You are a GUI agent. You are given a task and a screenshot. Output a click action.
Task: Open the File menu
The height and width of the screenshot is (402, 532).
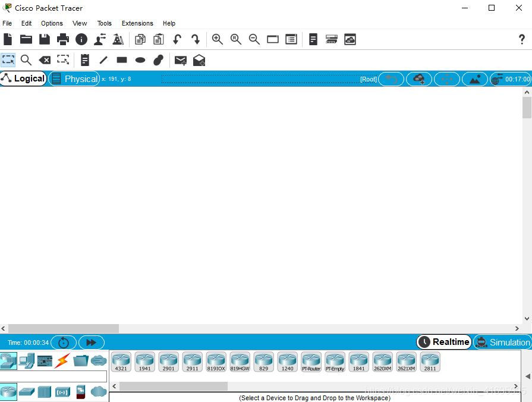point(7,23)
